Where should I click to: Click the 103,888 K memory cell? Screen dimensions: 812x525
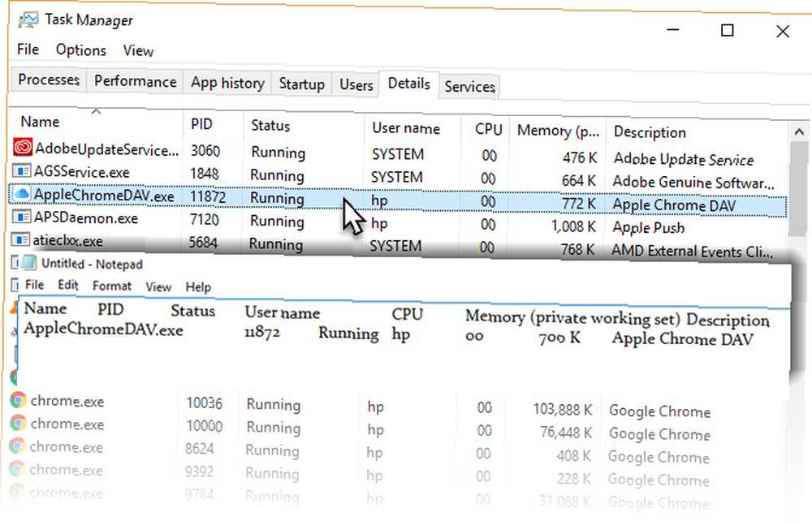pyautogui.click(x=563, y=410)
